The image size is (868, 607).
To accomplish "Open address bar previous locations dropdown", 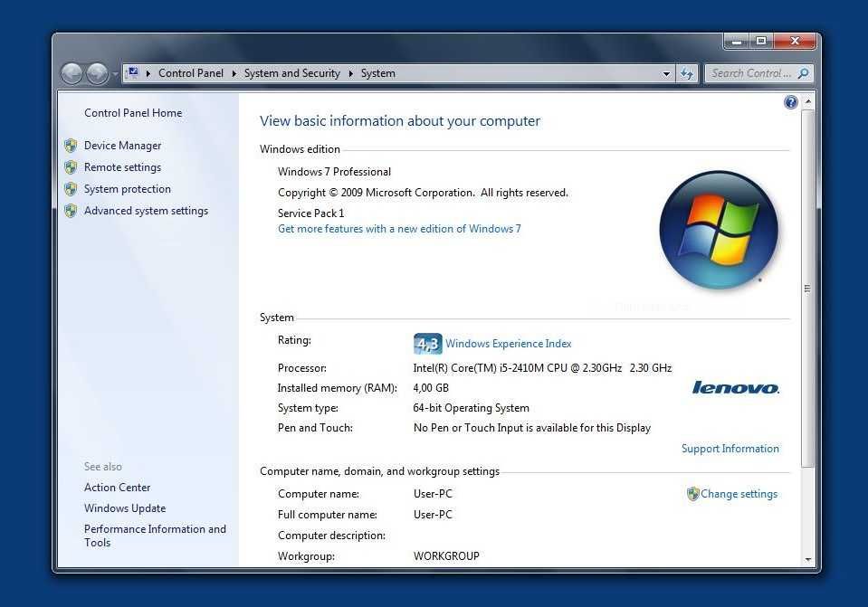I will point(666,73).
